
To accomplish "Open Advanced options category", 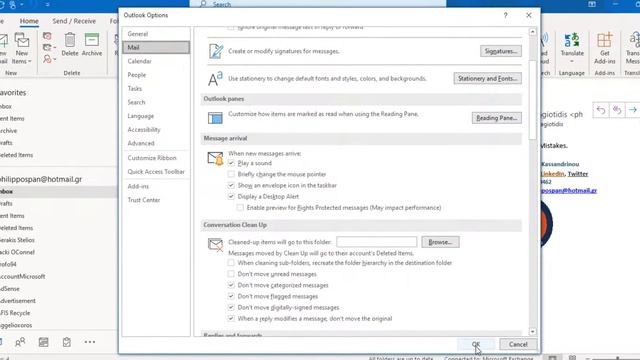I will [156, 143].
